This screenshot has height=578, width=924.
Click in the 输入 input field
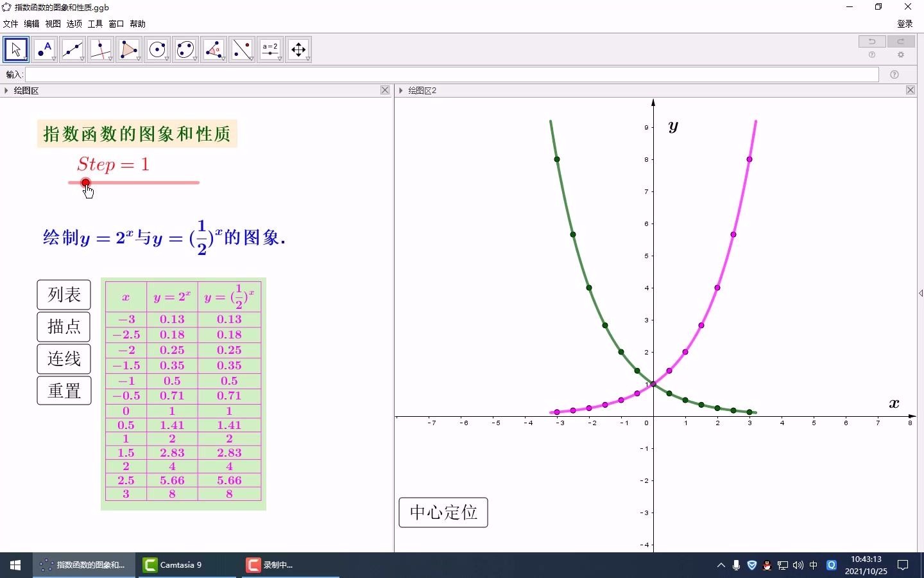pyautogui.click(x=452, y=74)
